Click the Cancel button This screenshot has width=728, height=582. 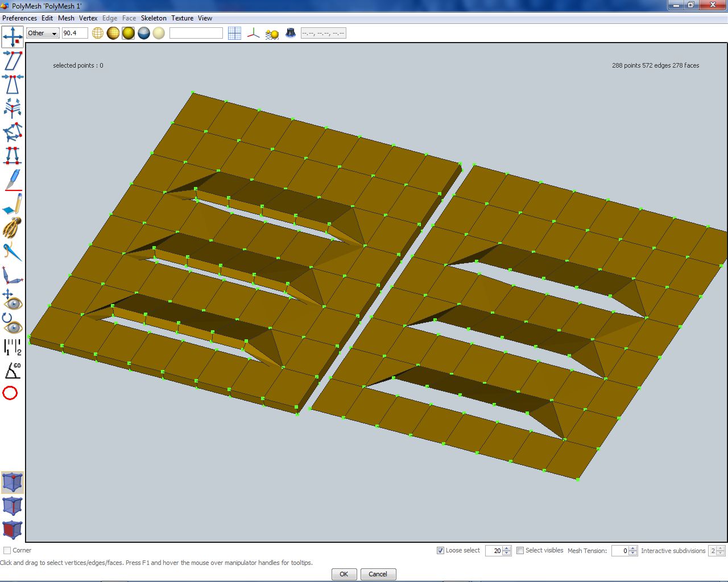point(378,574)
